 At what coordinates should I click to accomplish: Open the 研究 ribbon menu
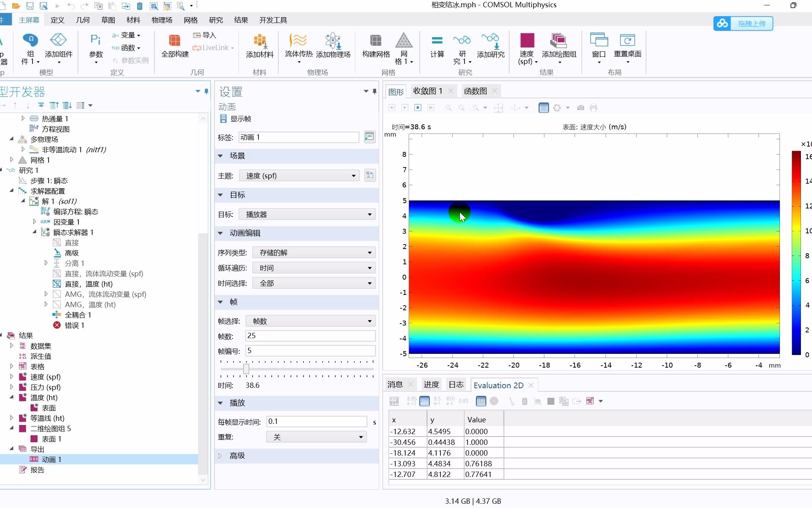216,20
